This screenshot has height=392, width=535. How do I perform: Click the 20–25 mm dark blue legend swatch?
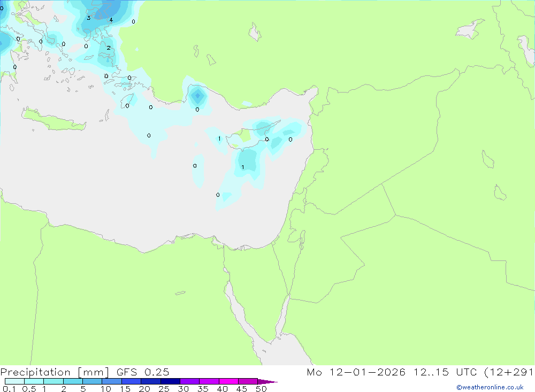point(151,381)
